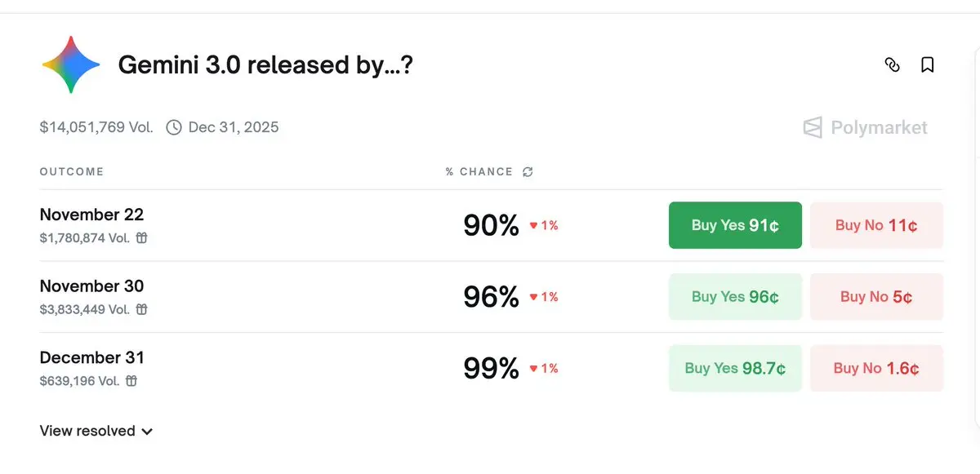Bookmark this Gemini 3.0 market
This screenshot has height=474, width=980.
pos(928,65)
